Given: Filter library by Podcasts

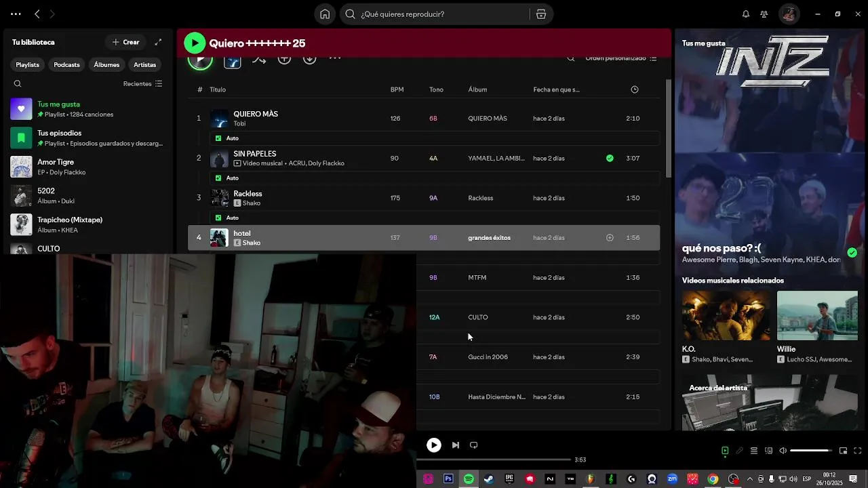Looking at the screenshot, I should tap(66, 65).
